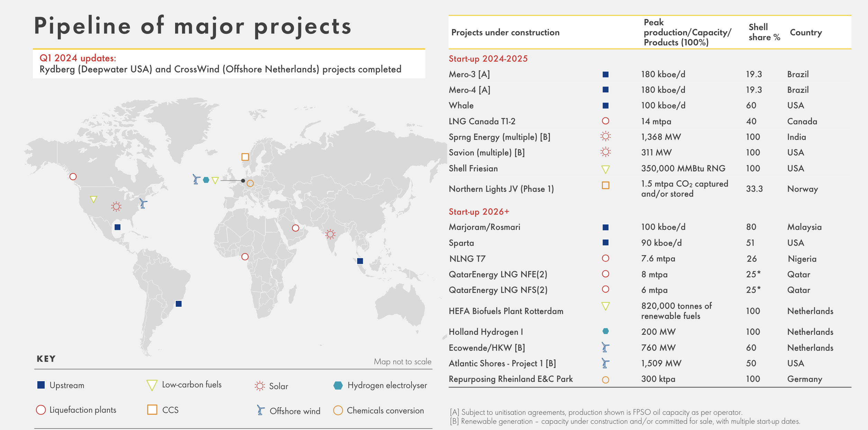868x430 pixels.
Task: Click the upstream square marker on Brazil
Action: pyautogui.click(x=179, y=303)
